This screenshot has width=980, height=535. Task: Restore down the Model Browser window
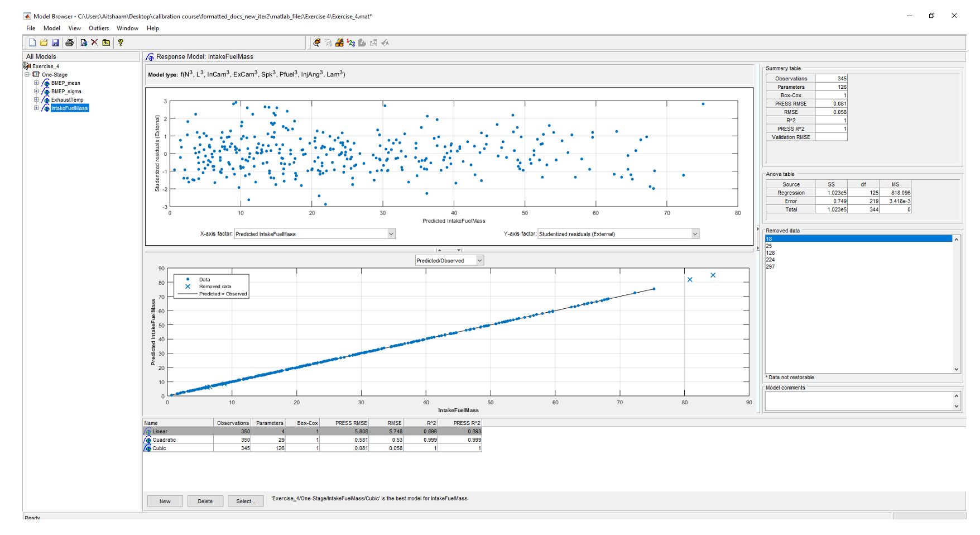(x=931, y=16)
